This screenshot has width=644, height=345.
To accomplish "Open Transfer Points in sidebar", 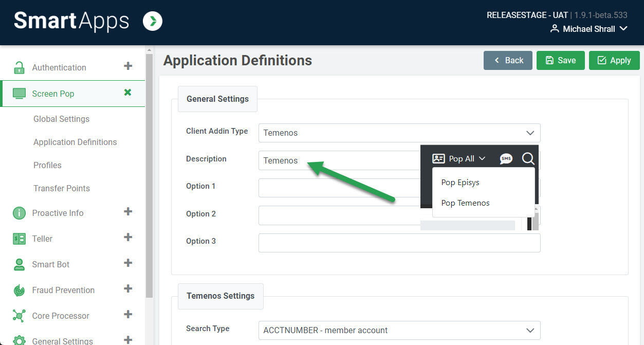I will [62, 188].
